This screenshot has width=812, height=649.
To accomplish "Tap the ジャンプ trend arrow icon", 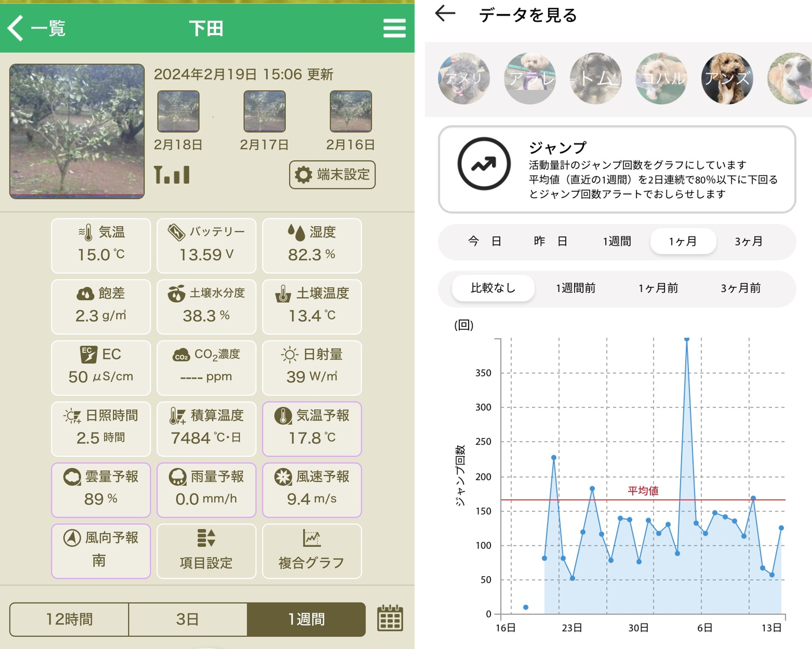I will (x=484, y=164).
